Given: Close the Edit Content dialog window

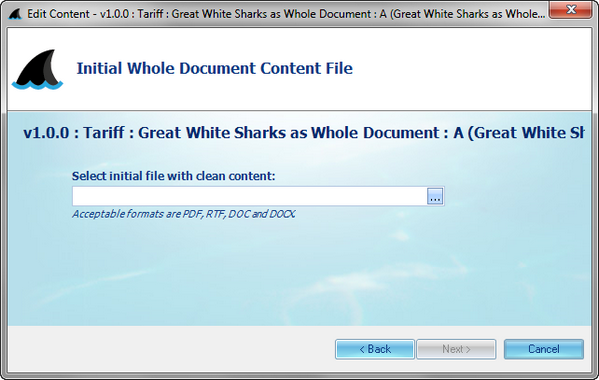Looking at the screenshot, I should (x=570, y=10).
